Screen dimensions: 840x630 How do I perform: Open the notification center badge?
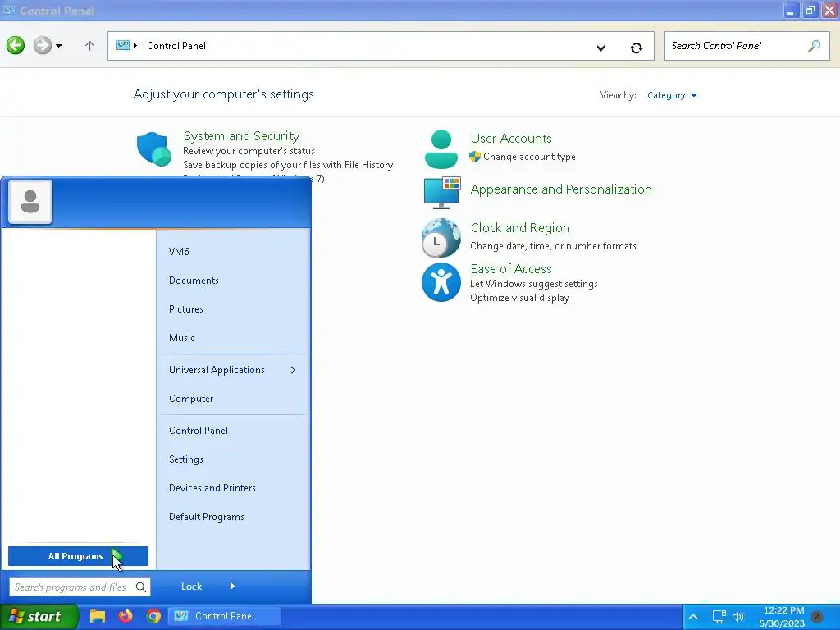[x=818, y=616]
